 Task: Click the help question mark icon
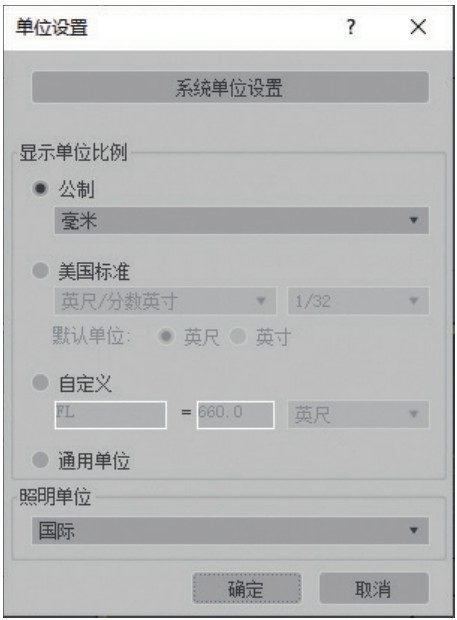pyautogui.click(x=351, y=27)
